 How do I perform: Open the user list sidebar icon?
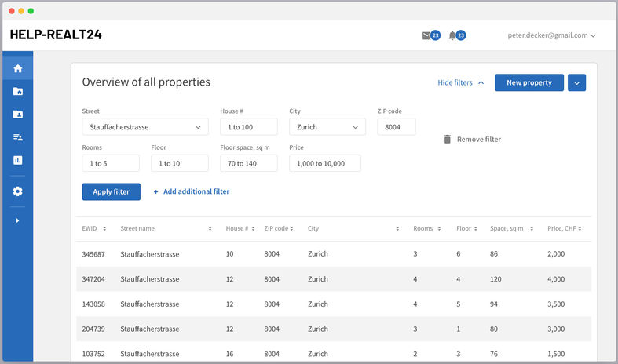click(x=17, y=137)
